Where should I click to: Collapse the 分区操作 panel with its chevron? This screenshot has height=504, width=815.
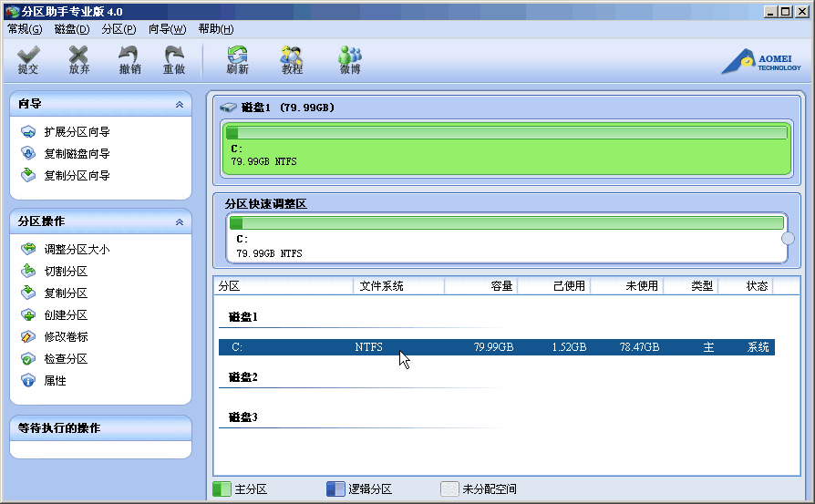[x=180, y=221]
